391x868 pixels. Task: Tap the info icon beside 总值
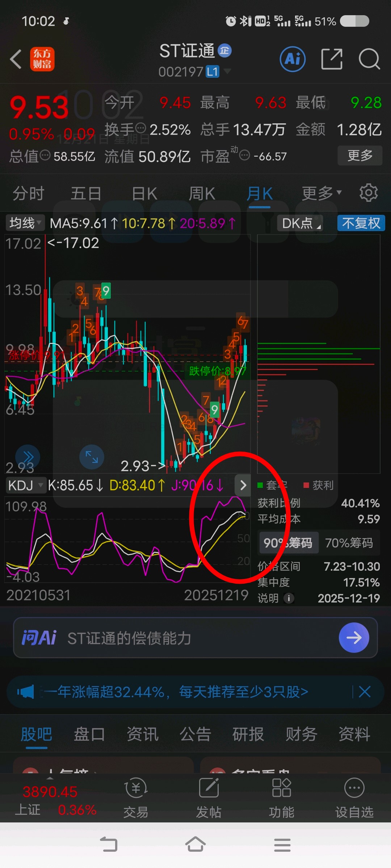click(x=45, y=156)
